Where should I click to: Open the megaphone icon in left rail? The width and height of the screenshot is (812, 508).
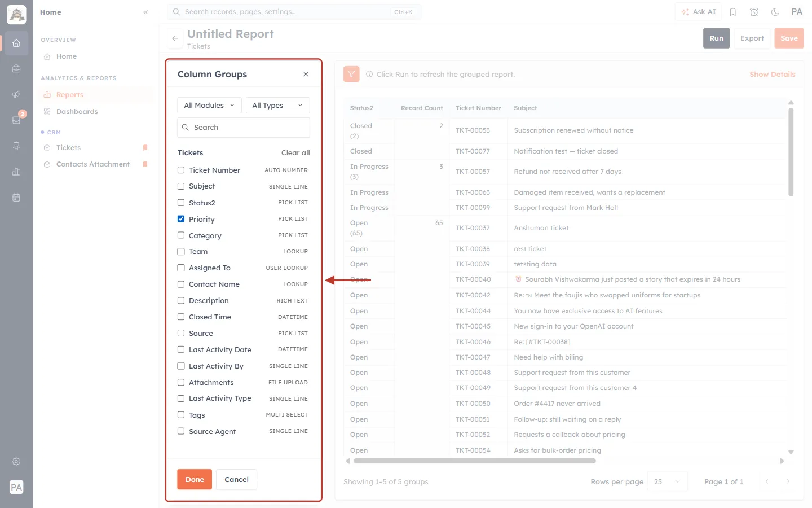click(x=16, y=94)
